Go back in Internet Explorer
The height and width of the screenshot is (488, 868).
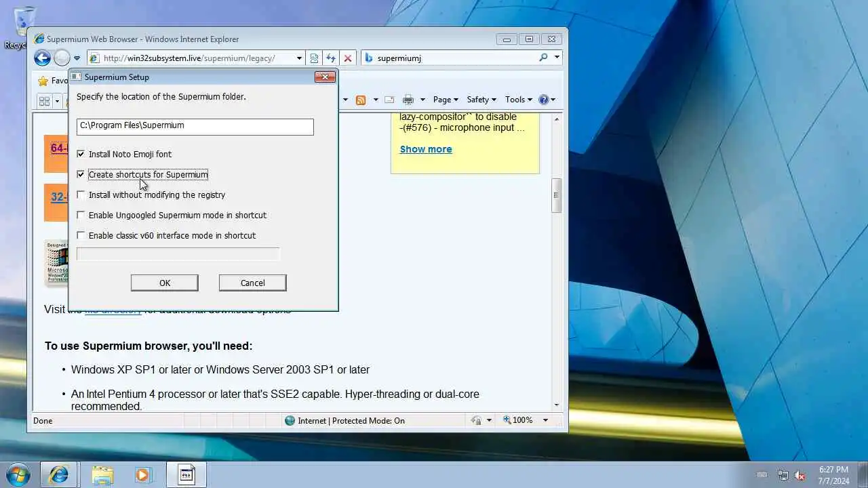point(42,58)
